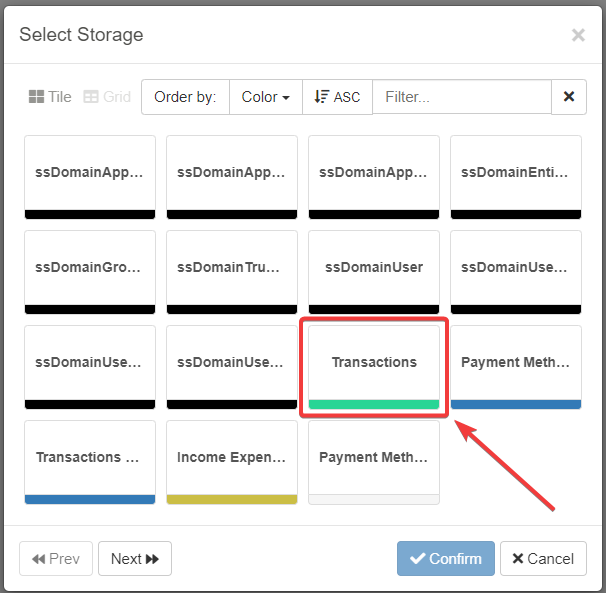Switch to Tile view
Viewport: 606px width, 593px height.
[50, 97]
